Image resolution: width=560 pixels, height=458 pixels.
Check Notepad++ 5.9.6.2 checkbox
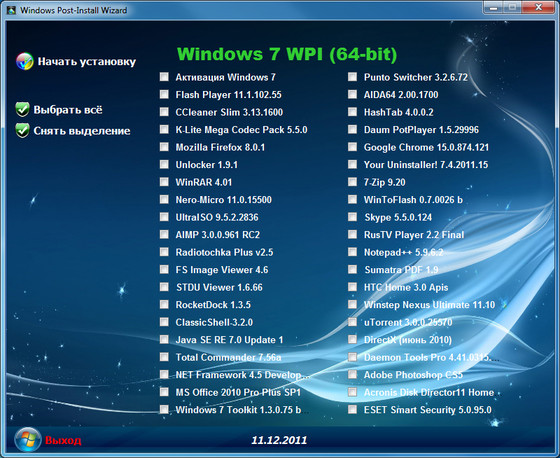352,252
